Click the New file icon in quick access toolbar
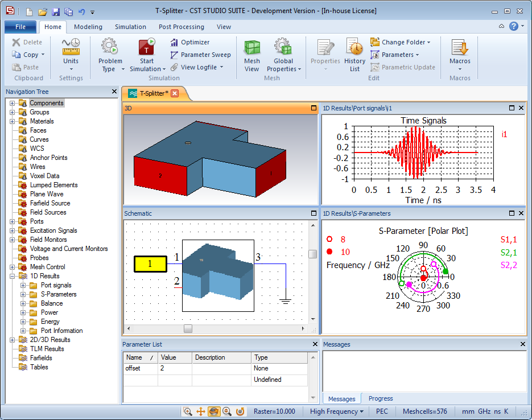Image resolution: width=532 pixels, height=420 pixels. (30, 12)
